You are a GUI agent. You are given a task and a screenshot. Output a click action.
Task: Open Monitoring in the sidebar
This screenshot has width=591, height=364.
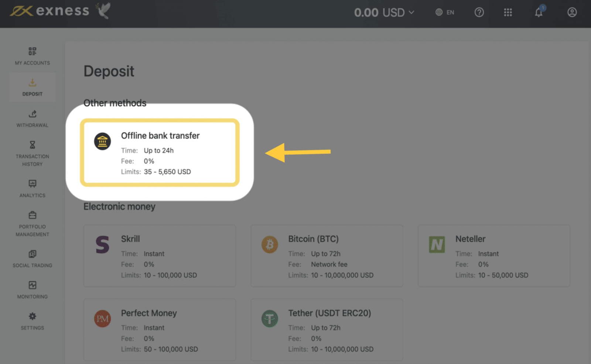33,290
